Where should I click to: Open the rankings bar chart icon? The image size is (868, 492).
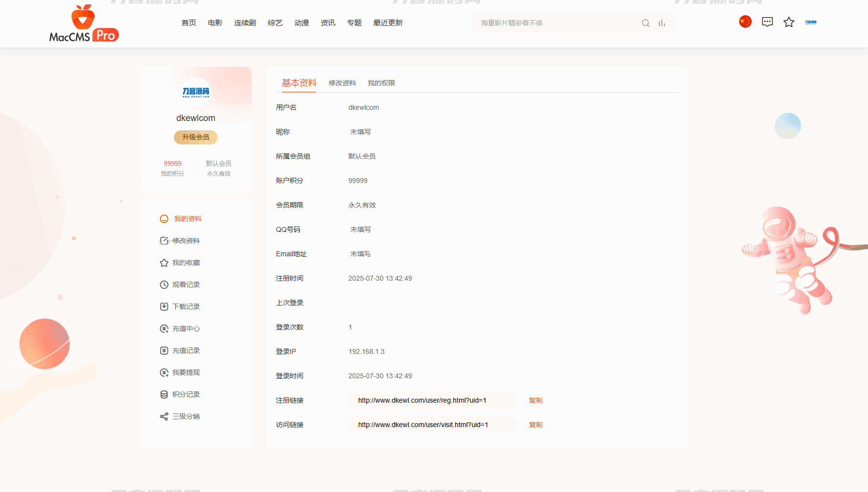click(x=662, y=23)
